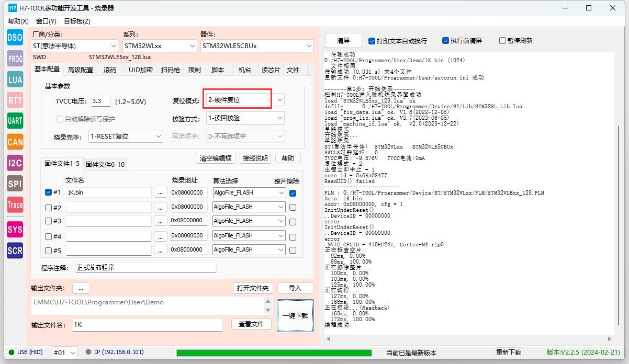Open 目标板(Z) menu

(77, 21)
